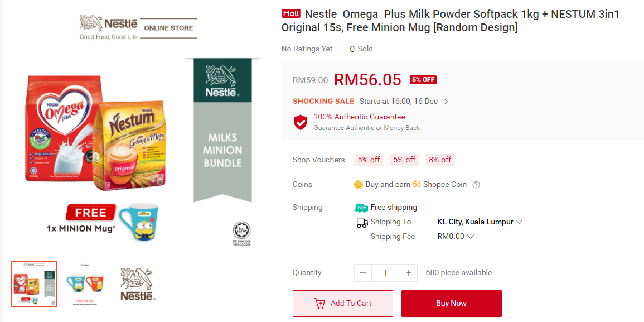
Task: Click the Buy Now button
Action: click(x=451, y=304)
